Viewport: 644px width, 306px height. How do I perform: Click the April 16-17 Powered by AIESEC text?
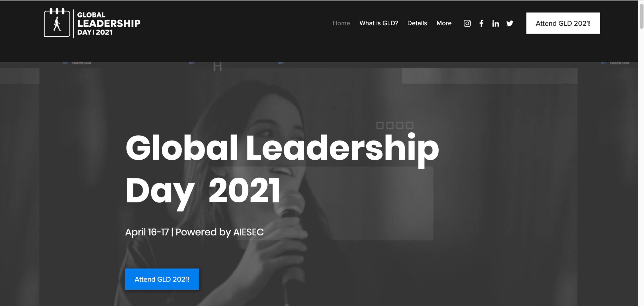pyautogui.click(x=194, y=232)
